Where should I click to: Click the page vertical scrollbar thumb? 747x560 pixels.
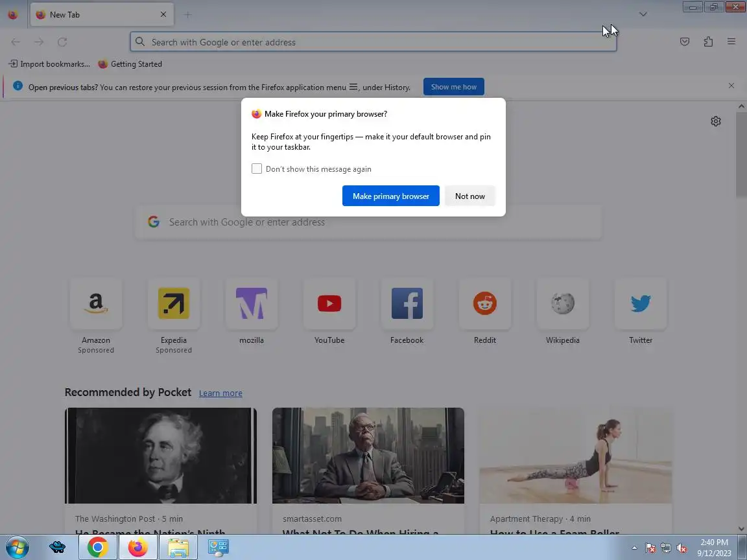(x=741, y=155)
